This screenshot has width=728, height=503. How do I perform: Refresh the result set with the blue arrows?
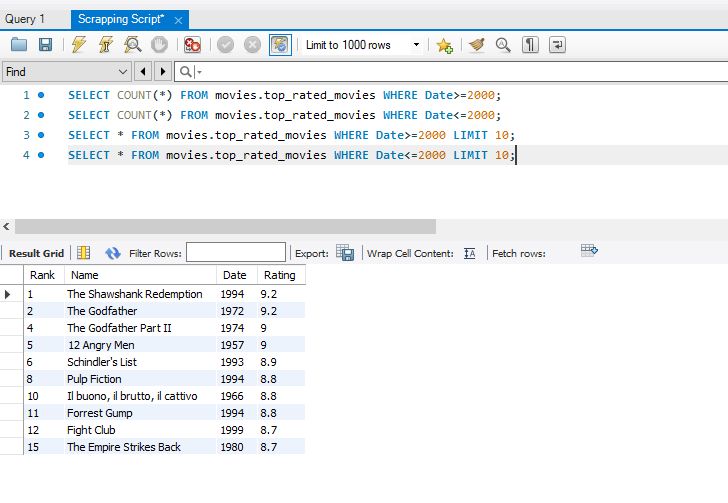(x=113, y=253)
